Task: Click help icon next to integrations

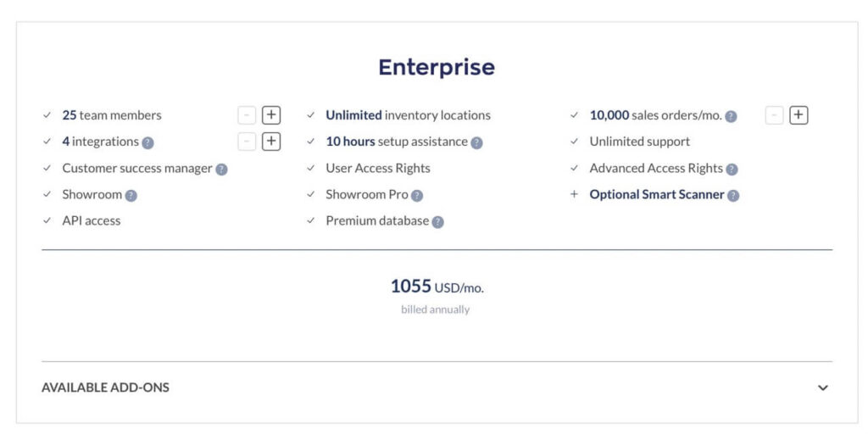Action: (148, 142)
